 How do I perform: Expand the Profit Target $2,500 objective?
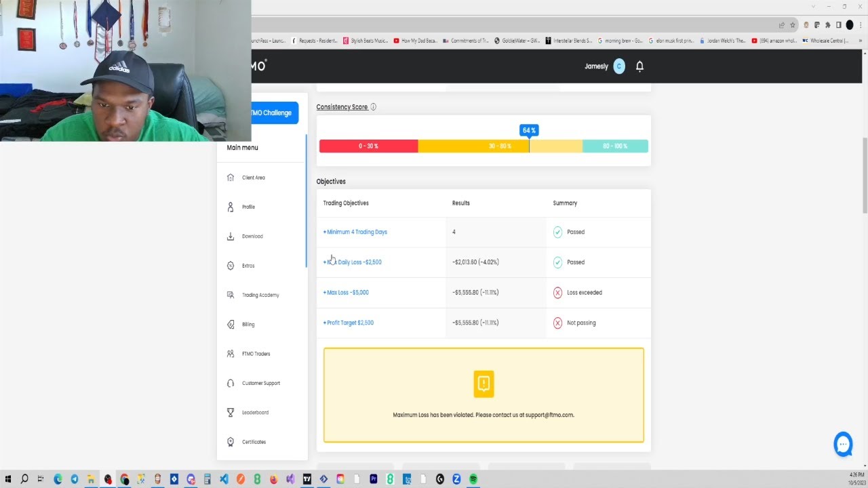pyautogui.click(x=349, y=323)
